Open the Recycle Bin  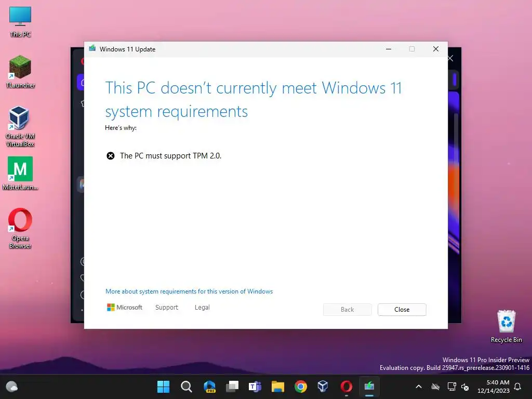pyautogui.click(x=506, y=326)
